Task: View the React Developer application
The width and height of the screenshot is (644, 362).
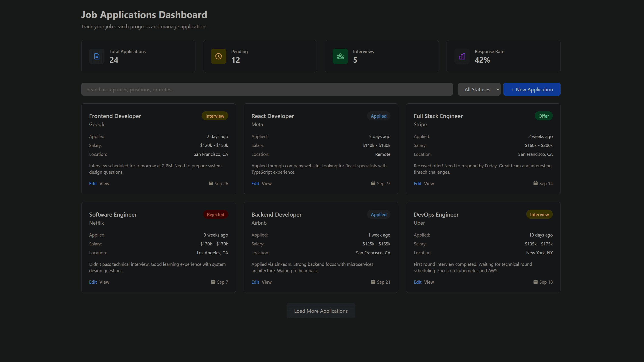Action: pyautogui.click(x=266, y=183)
